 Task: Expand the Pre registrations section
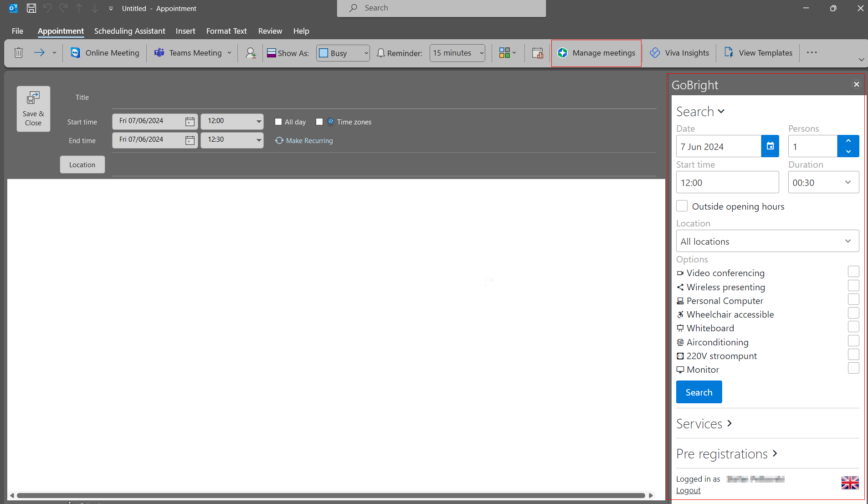click(x=727, y=454)
